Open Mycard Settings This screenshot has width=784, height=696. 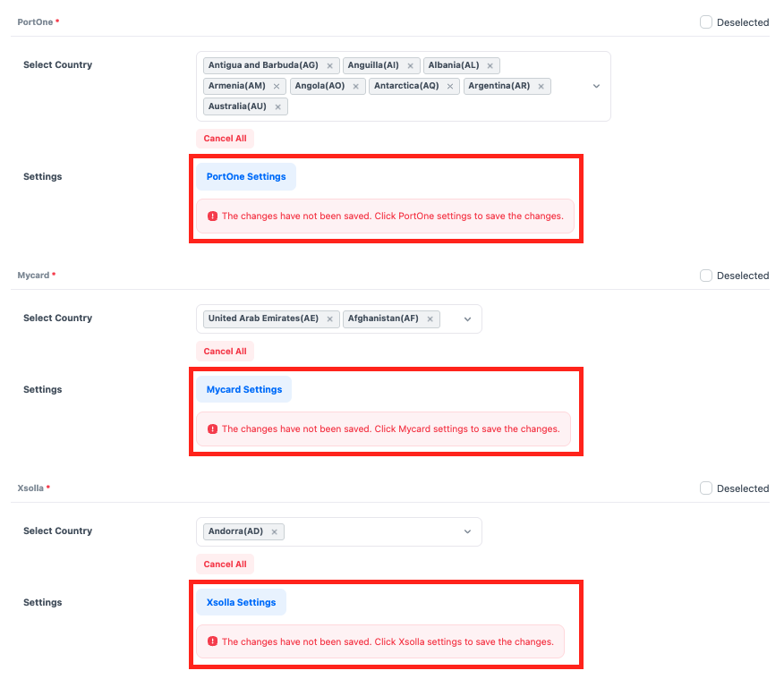[243, 390]
